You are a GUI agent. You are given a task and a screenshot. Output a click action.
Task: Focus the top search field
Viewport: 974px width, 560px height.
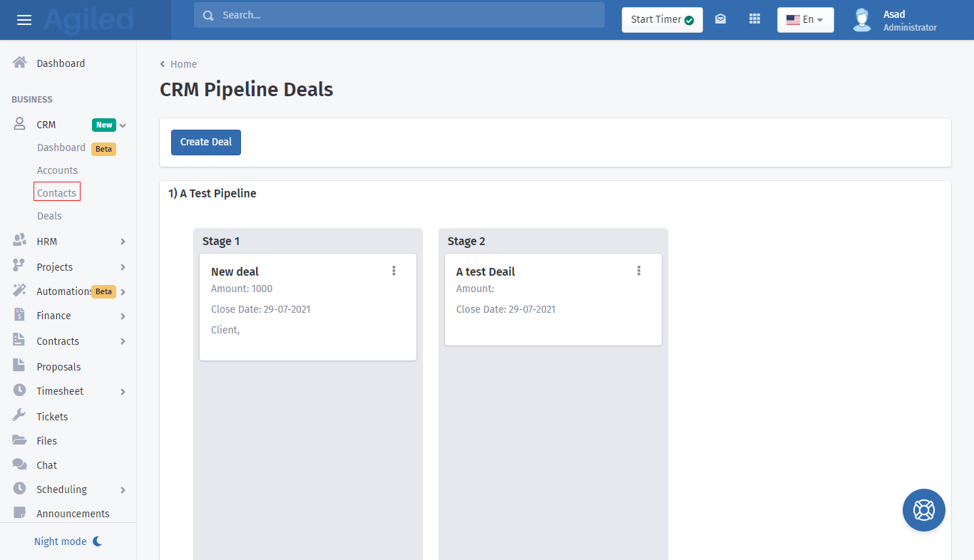[x=399, y=15]
